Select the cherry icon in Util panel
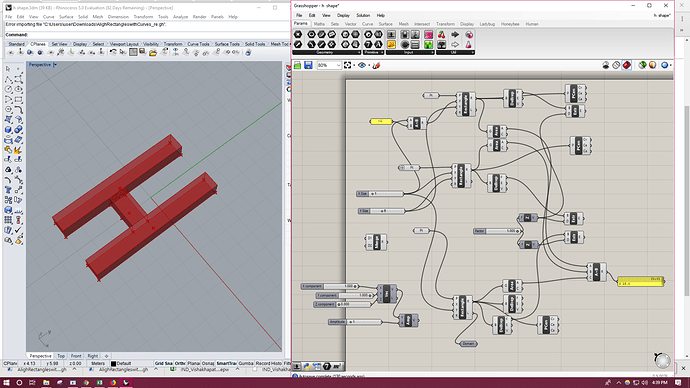 (441, 34)
